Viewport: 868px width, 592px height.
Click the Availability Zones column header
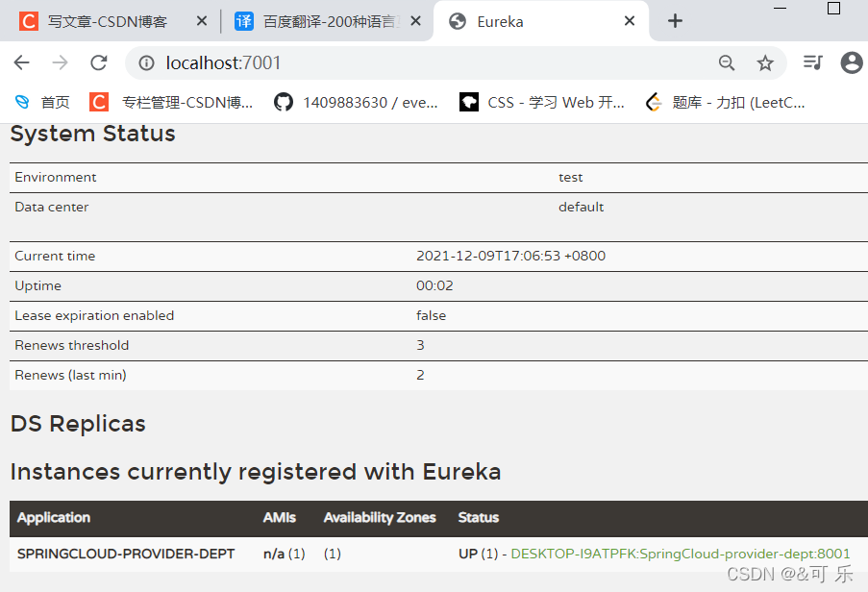coord(380,517)
